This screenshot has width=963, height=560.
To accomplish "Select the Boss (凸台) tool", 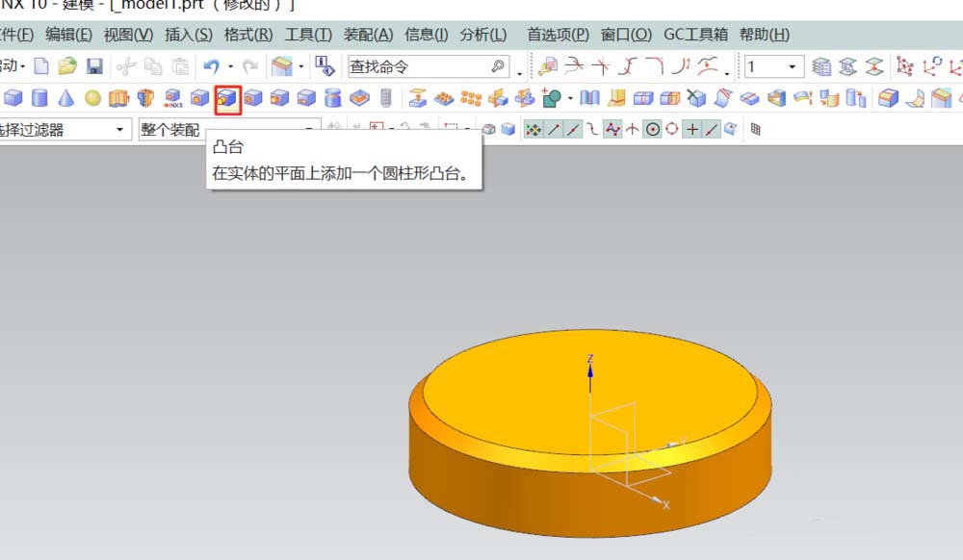I will point(228,96).
